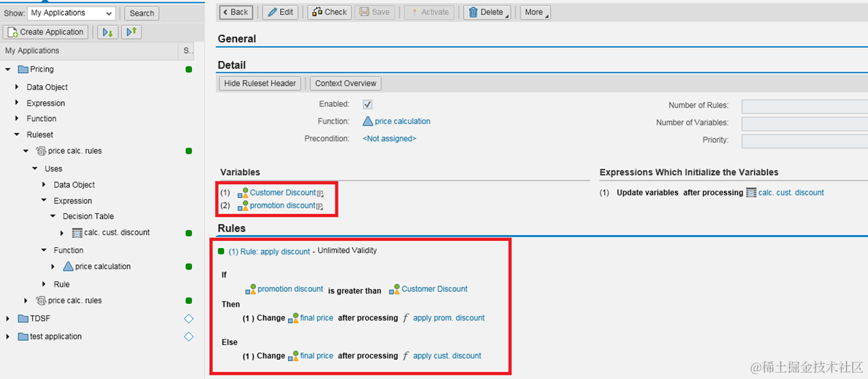Click the Save toolbar button
The width and height of the screenshot is (868, 379).
(374, 12)
